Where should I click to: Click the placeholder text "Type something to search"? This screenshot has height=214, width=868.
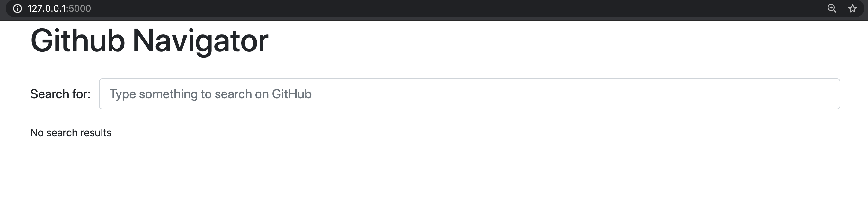(181, 94)
